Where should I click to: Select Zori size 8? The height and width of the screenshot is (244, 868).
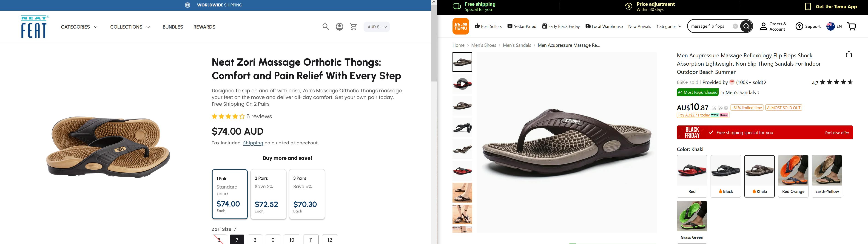[255, 240]
